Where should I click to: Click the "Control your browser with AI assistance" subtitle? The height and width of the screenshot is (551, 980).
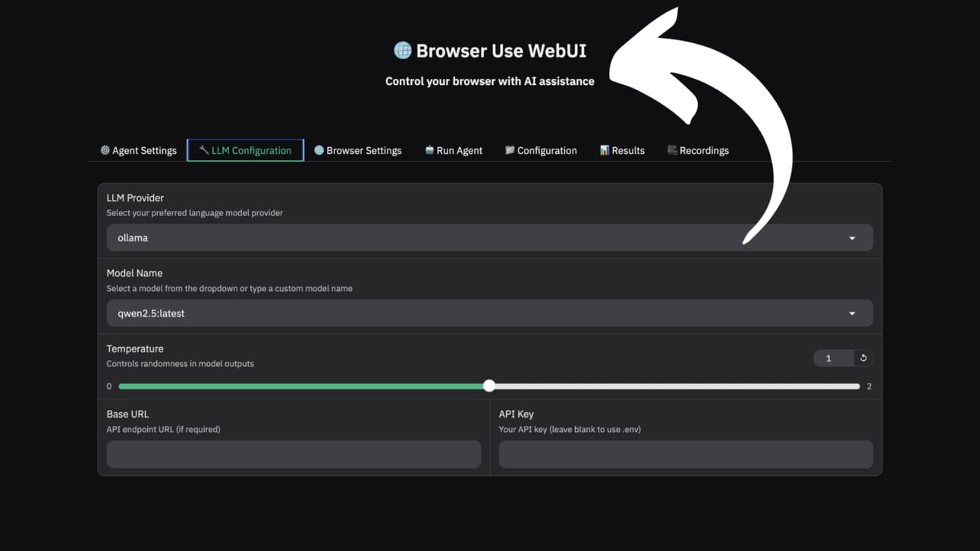click(x=490, y=81)
